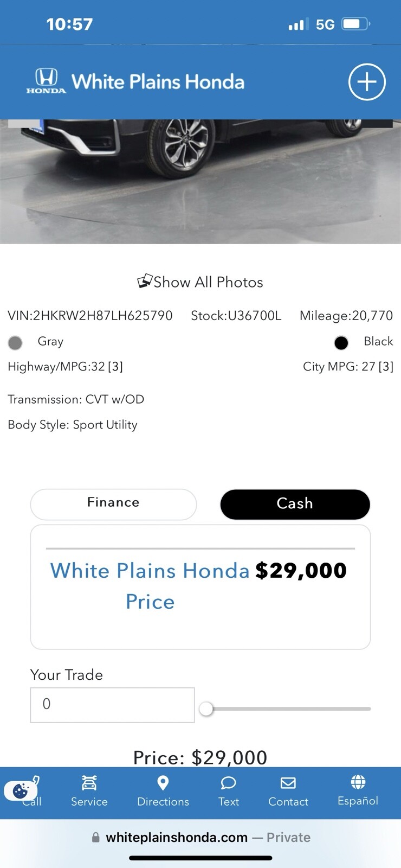Screen dimensions: 401x868
Task: Tap the whiteplainshonda.com address bar
Action: [200, 837]
